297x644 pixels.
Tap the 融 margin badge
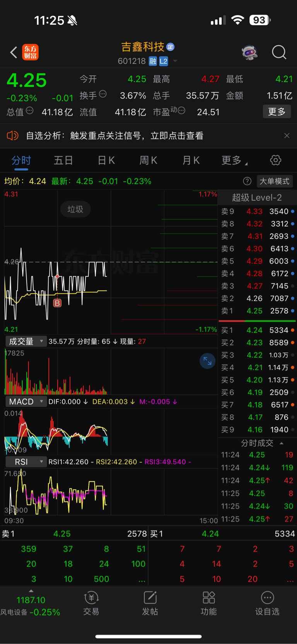click(x=153, y=61)
